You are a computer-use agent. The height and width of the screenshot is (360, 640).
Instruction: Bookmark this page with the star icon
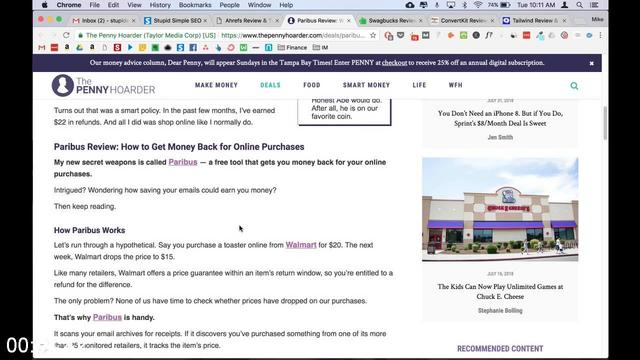pos(373,36)
